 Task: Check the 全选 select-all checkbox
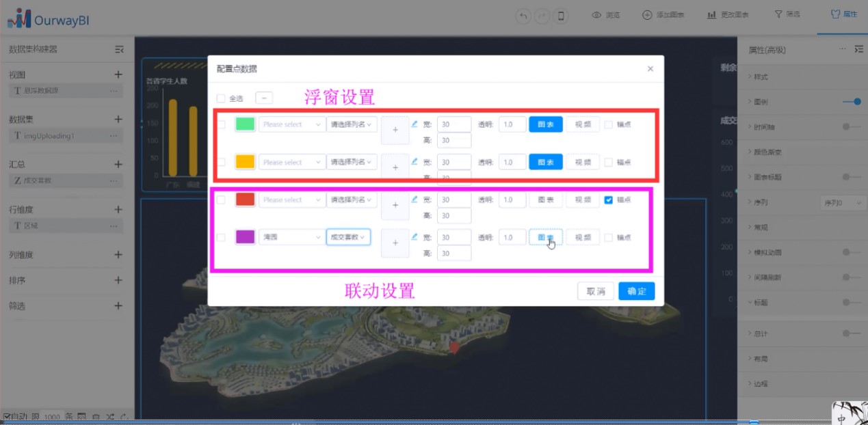[221, 98]
